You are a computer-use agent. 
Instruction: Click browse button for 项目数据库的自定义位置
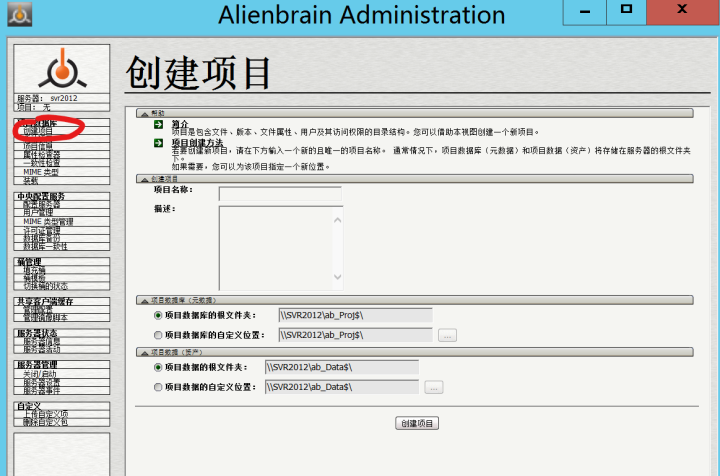tap(447, 335)
